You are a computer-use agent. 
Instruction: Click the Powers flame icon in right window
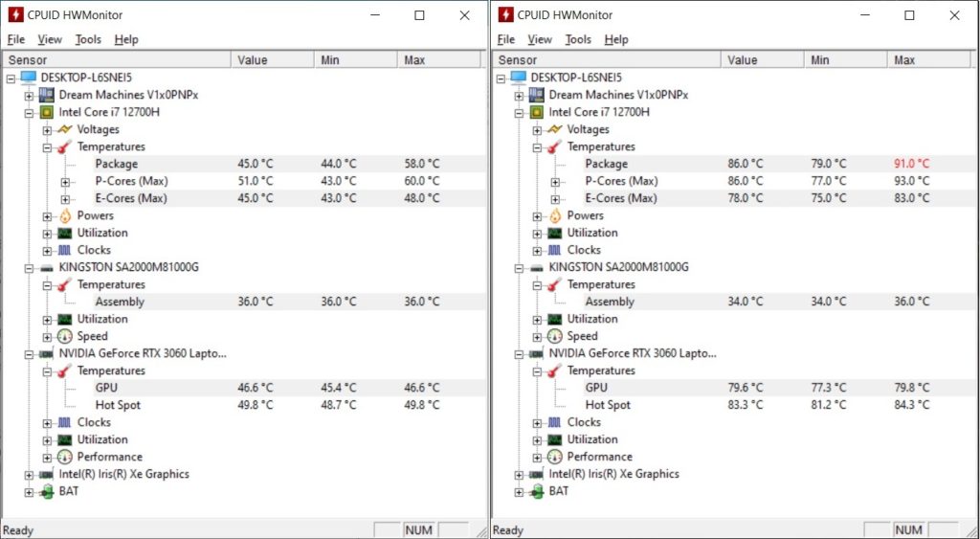[x=554, y=215]
